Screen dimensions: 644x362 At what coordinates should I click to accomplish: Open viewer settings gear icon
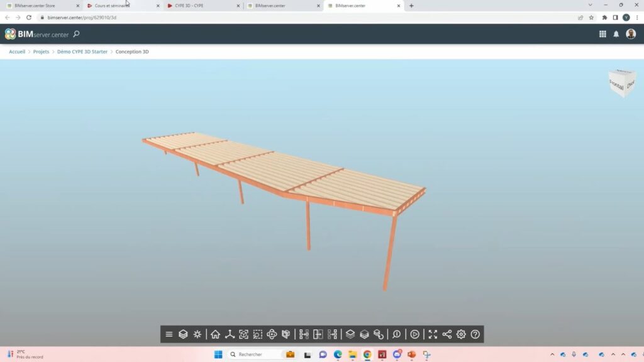tap(461, 334)
